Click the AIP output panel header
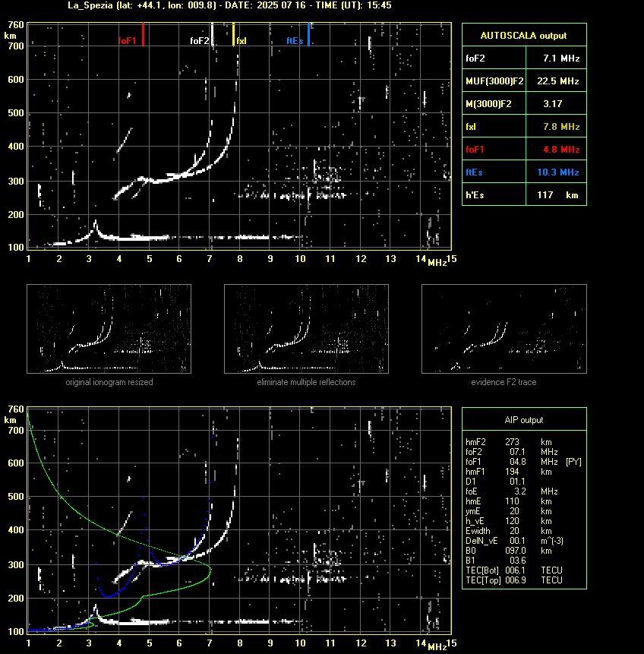This screenshot has width=644, height=654. [524, 420]
